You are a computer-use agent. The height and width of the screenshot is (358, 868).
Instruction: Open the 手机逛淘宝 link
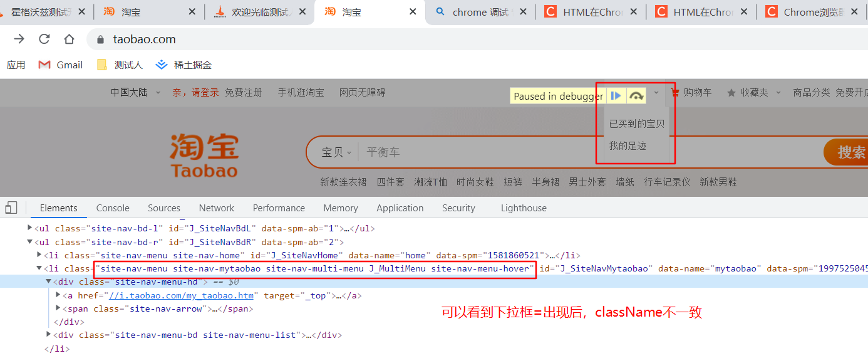(301, 92)
